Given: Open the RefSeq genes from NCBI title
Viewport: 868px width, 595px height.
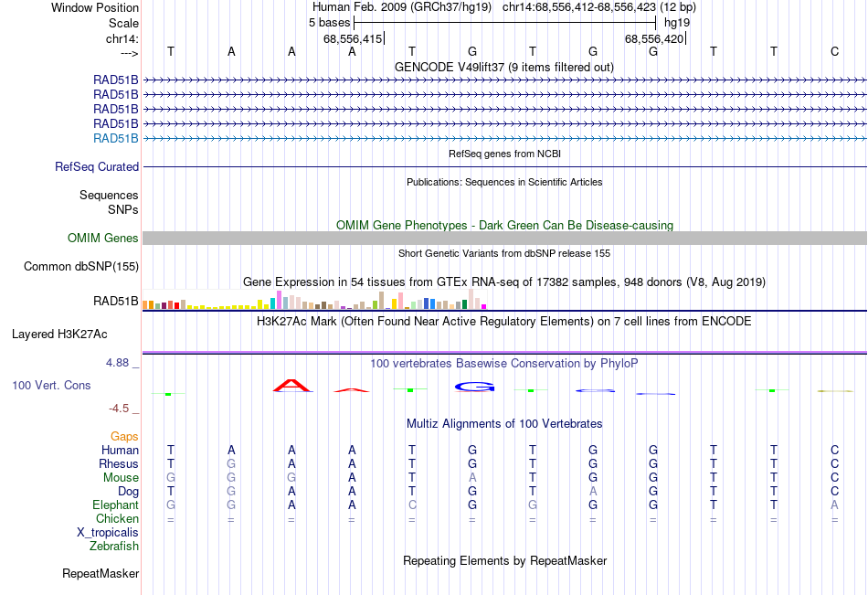Looking at the screenshot, I should click(504, 154).
